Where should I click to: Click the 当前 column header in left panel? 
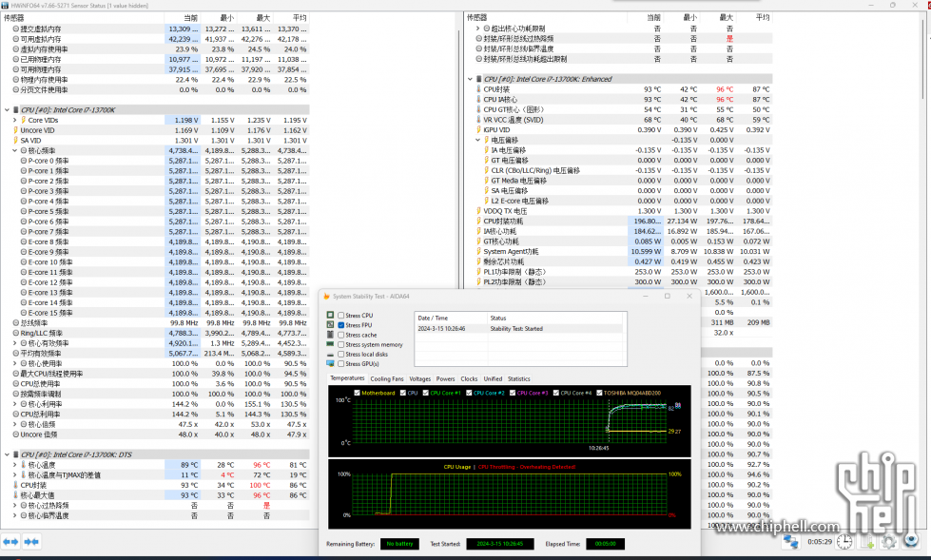(x=183, y=18)
